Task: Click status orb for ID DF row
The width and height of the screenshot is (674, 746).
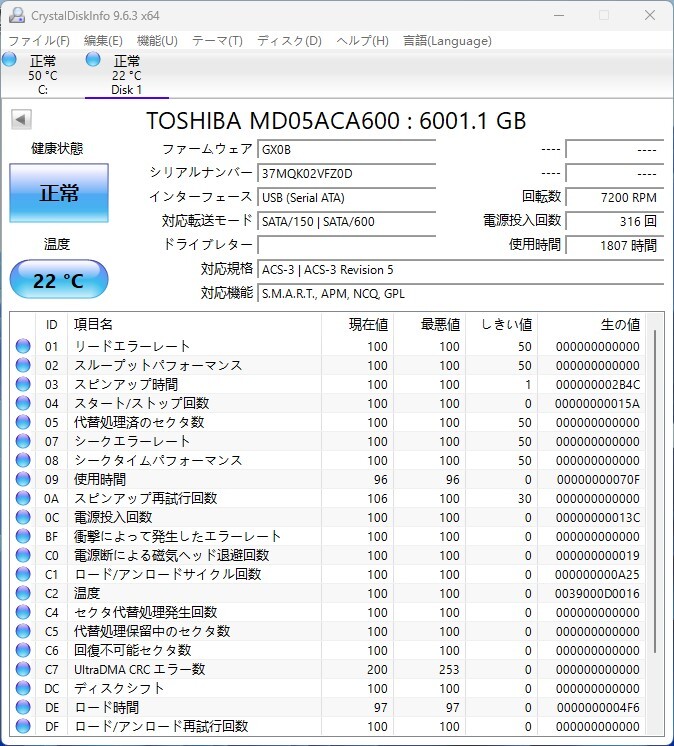Action: tap(23, 726)
